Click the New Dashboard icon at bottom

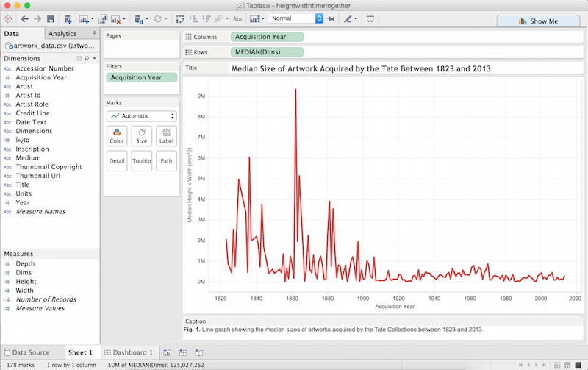click(183, 352)
